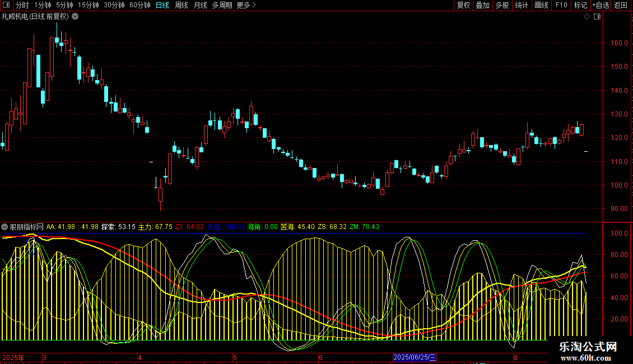Click the panel toggle icon at top-left
The height and width of the screenshot is (364, 633).
pyautogui.click(x=6, y=5)
